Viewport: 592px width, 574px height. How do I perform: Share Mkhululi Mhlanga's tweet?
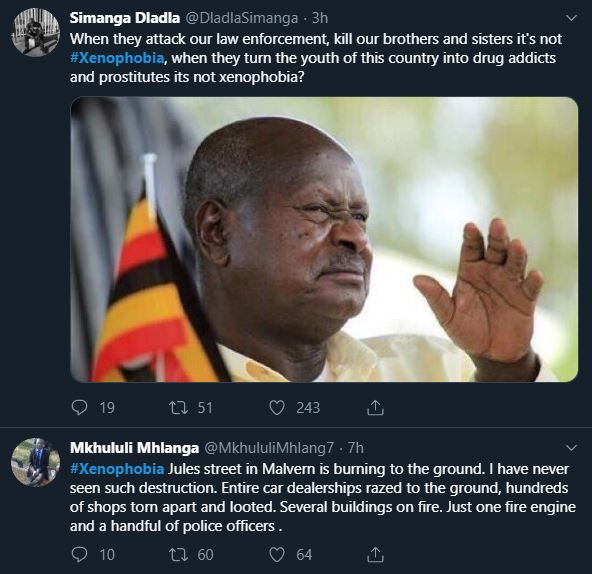375,554
